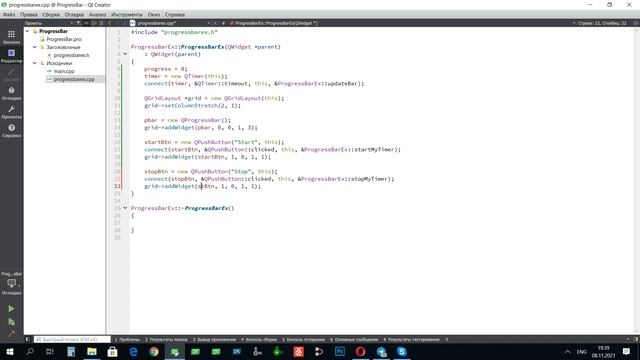Open the Окно menu
The image size is (640, 360).
point(154,14)
